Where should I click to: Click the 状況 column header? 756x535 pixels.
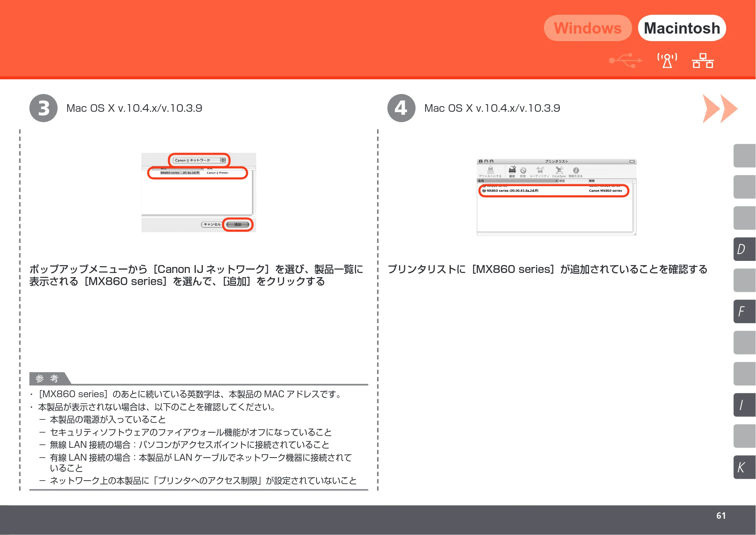[573, 181]
